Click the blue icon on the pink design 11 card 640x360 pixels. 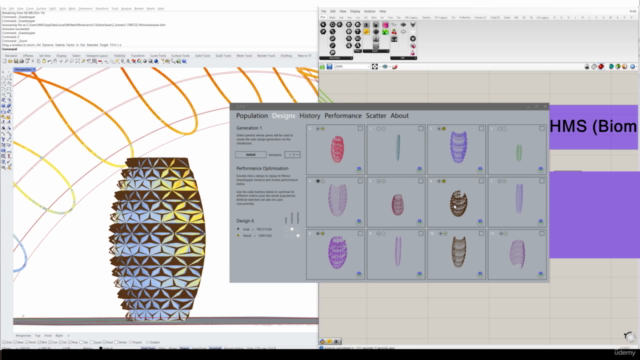click(540, 274)
